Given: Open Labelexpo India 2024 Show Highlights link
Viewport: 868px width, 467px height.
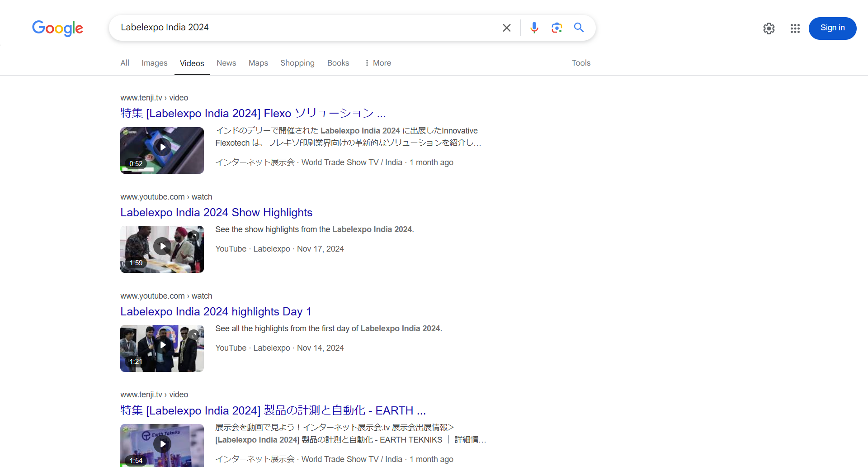Looking at the screenshot, I should (x=217, y=212).
